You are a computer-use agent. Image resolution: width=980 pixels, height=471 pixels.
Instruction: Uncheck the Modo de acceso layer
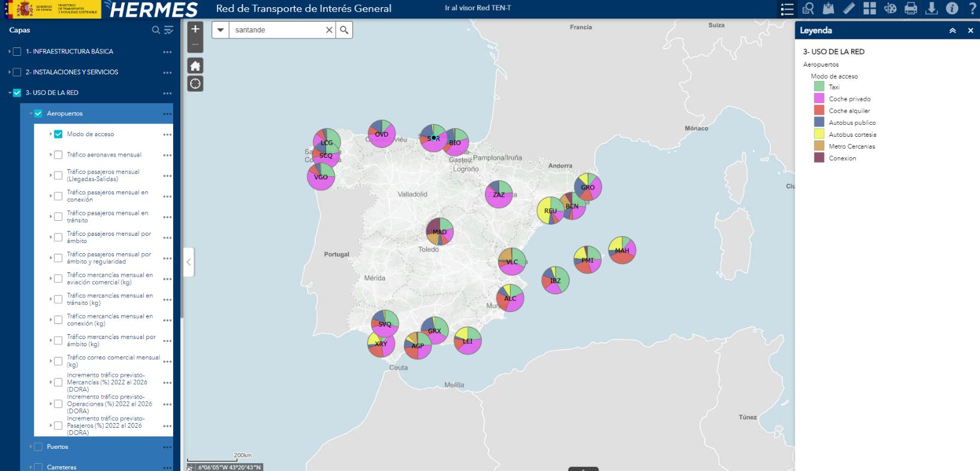58,134
